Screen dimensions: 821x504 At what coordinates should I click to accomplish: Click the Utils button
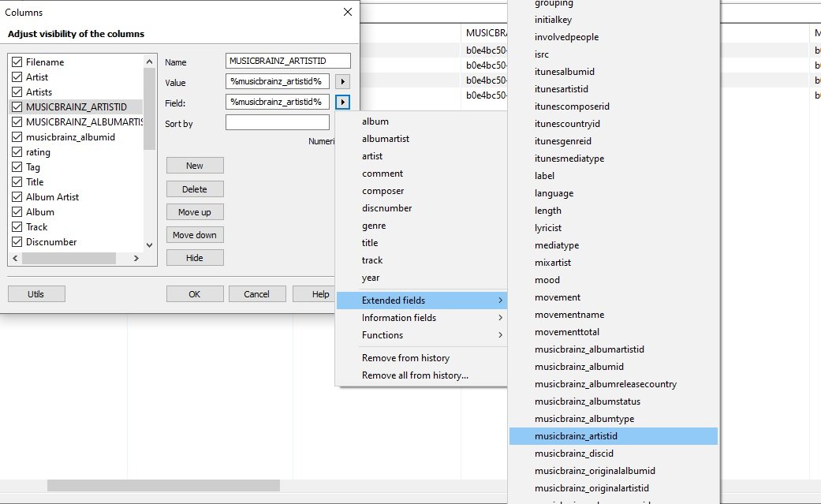click(x=36, y=294)
